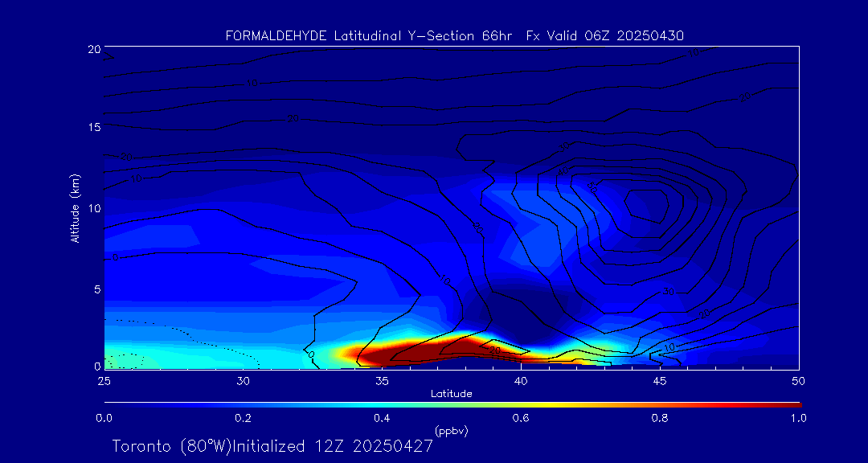This screenshot has height=463, width=868.
Task: Click the 0.8 label under the color scale
Action: click(660, 418)
